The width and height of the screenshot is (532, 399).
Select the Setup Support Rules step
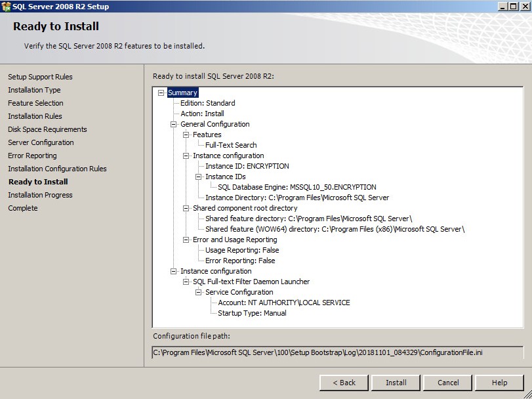[x=40, y=77]
